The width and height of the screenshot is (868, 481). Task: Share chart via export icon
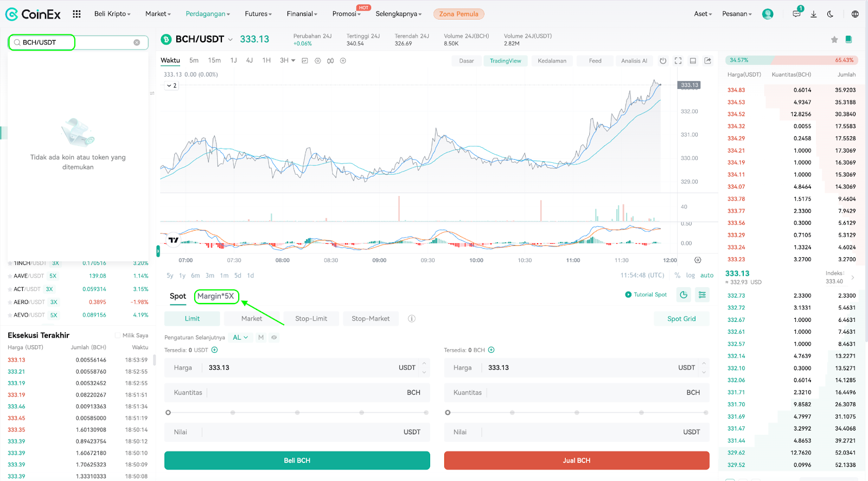pos(708,61)
